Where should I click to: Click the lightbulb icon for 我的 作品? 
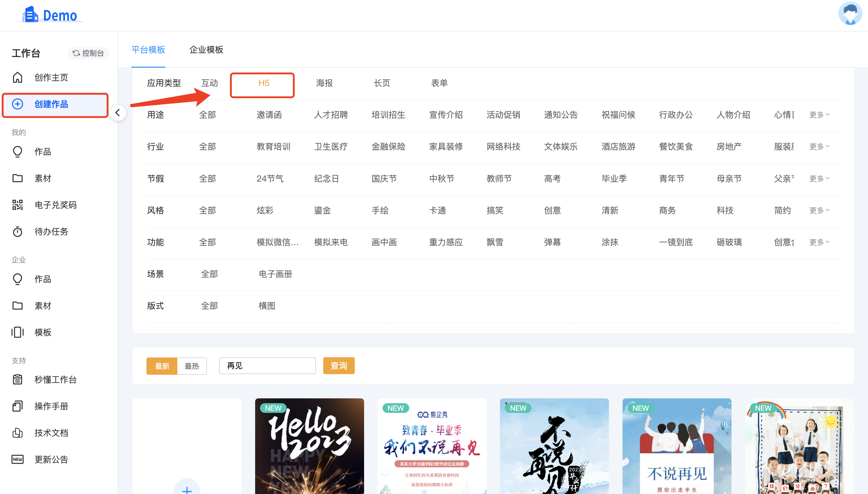pyautogui.click(x=18, y=152)
